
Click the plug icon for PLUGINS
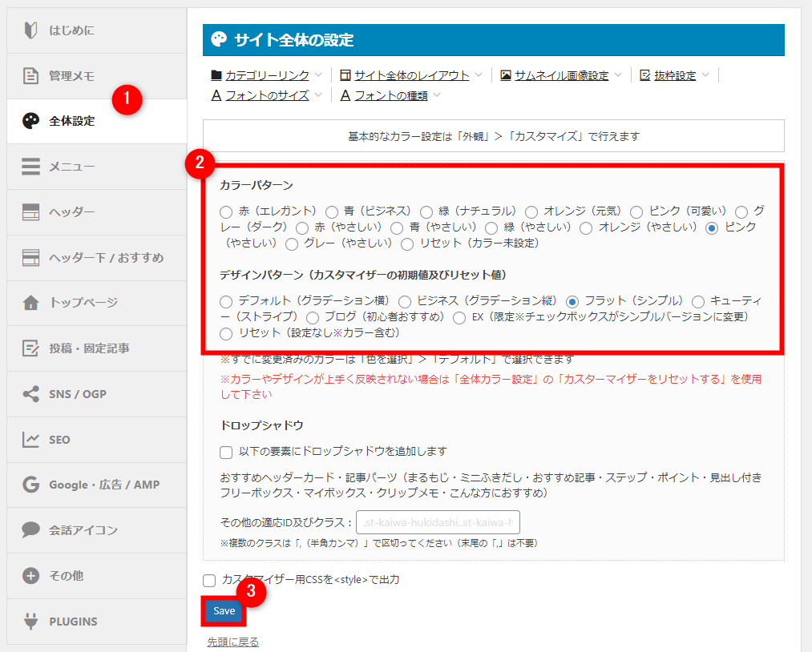(x=30, y=621)
